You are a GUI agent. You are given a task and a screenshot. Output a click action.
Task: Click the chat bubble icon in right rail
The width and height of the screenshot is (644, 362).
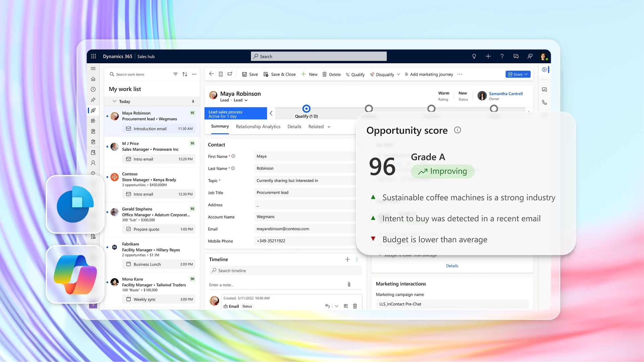click(x=544, y=90)
